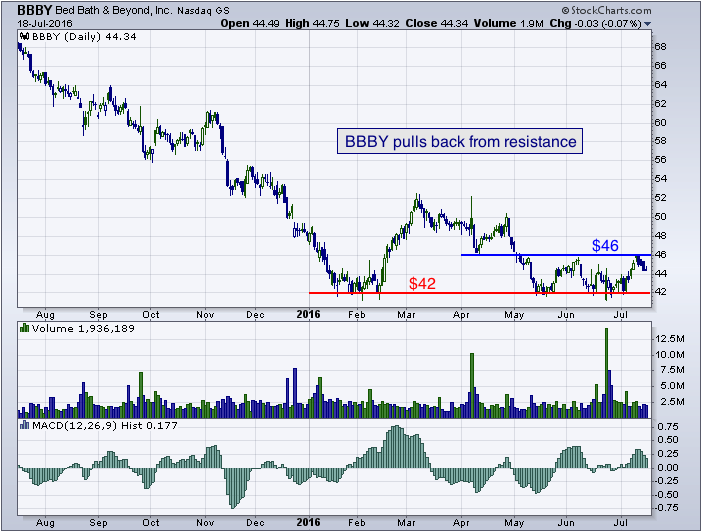Click the blue $46 resistance label
This screenshot has width=702, height=532.
pos(605,245)
